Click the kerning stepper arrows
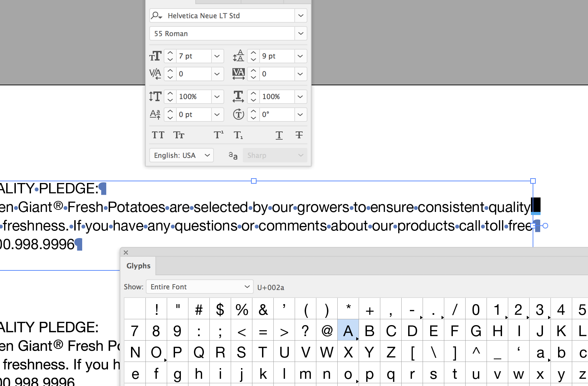Image resolution: width=588 pixels, height=386 pixels. point(170,74)
